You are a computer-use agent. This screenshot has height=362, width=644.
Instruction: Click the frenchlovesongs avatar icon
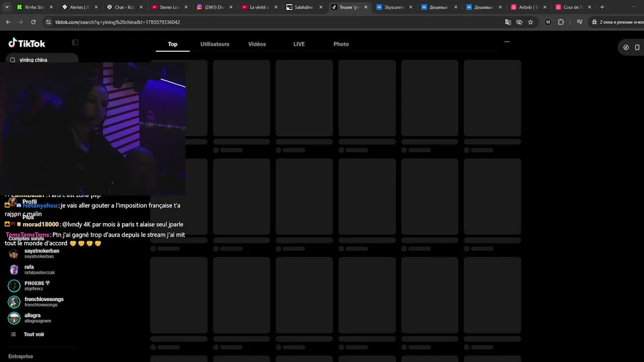[14, 302]
